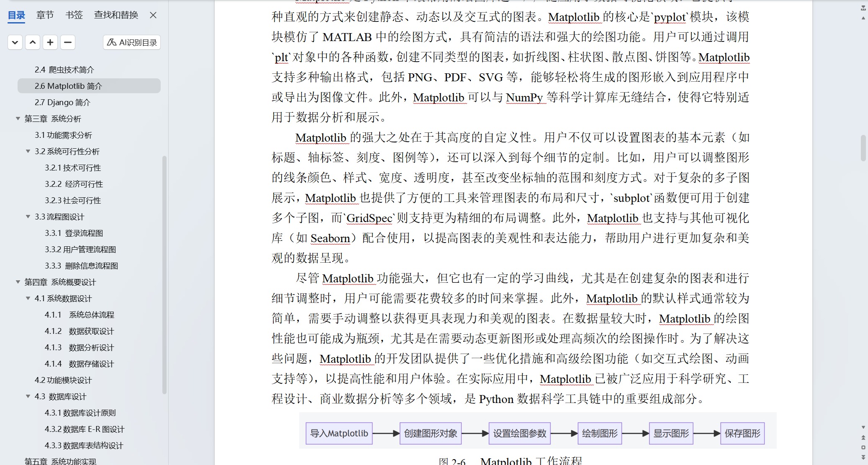Jump to heading 3.3 流程图设计
This screenshot has height=465, width=868.
59,217
